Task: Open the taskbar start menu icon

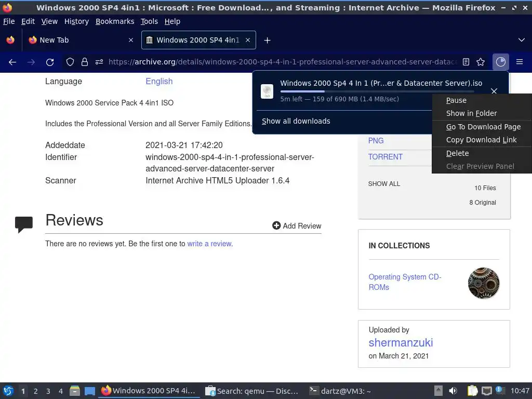Action: [8, 391]
